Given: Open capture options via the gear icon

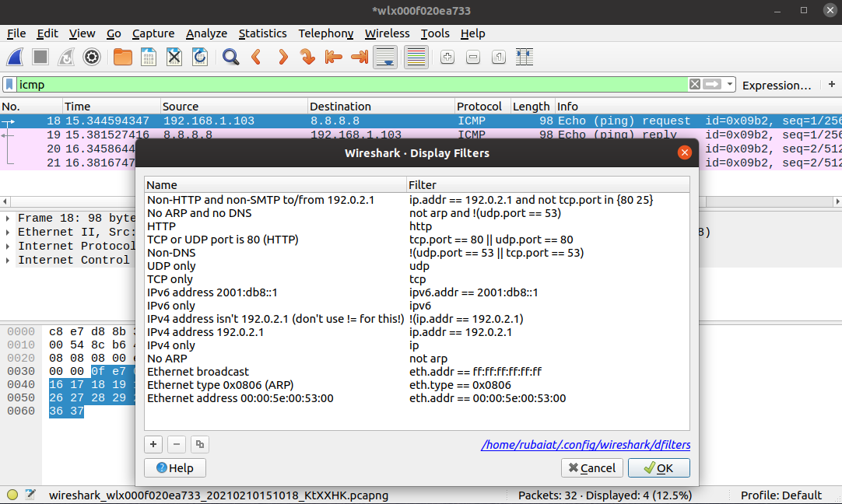Looking at the screenshot, I should tap(91, 57).
